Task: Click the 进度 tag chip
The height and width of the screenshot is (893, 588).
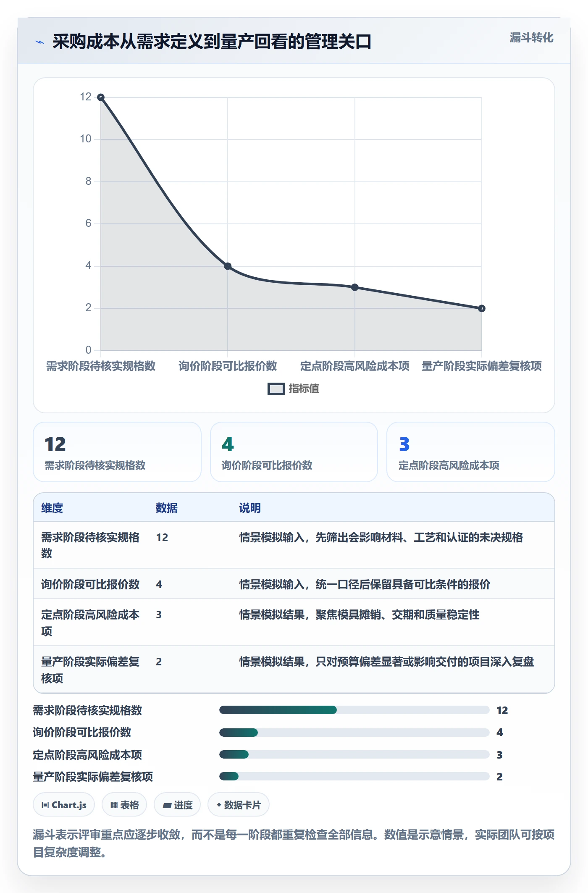Action: point(177,805)
